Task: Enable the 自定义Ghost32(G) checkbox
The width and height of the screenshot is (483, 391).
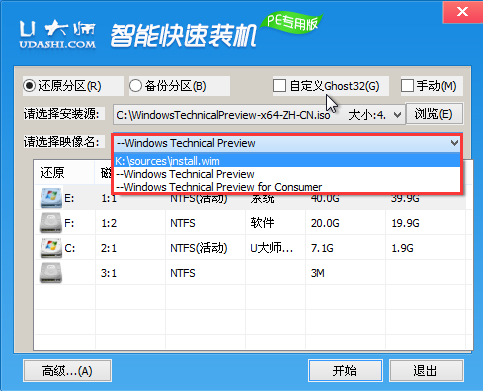Action: 279,86
